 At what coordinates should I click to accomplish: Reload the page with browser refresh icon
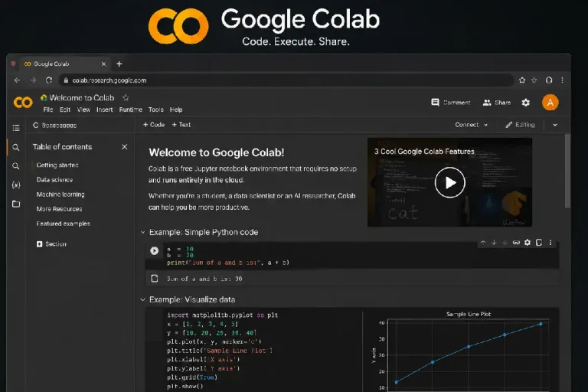point(49,80)
